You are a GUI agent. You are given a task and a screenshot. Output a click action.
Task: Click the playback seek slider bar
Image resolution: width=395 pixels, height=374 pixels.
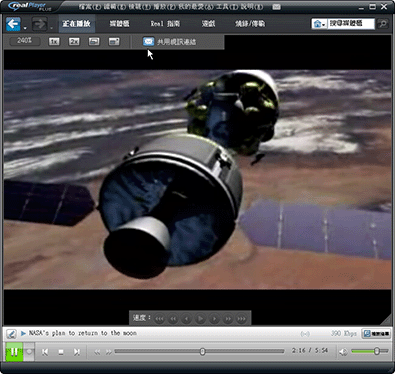pyautogui.click(x=199, y=351)
